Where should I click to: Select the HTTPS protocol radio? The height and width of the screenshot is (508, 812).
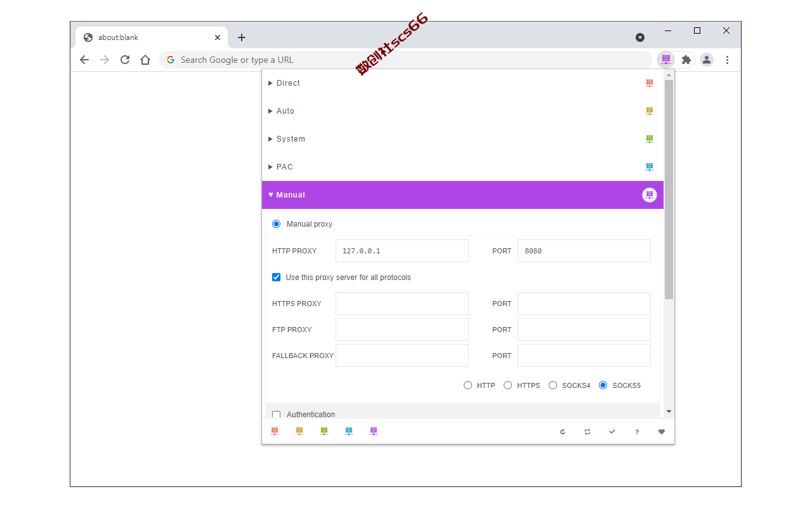click(508, 385)
